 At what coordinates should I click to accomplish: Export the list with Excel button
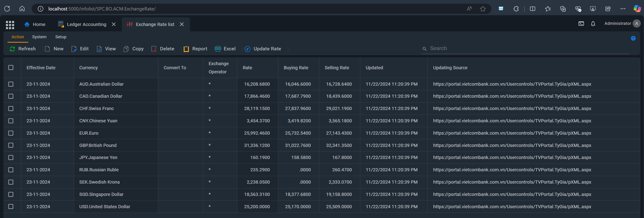[x=225, y=49]
